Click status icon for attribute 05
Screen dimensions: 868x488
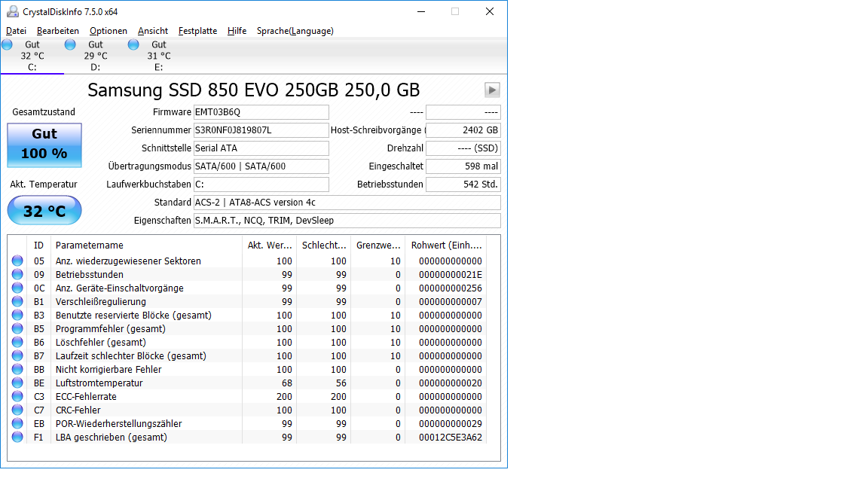click(18, 261)
